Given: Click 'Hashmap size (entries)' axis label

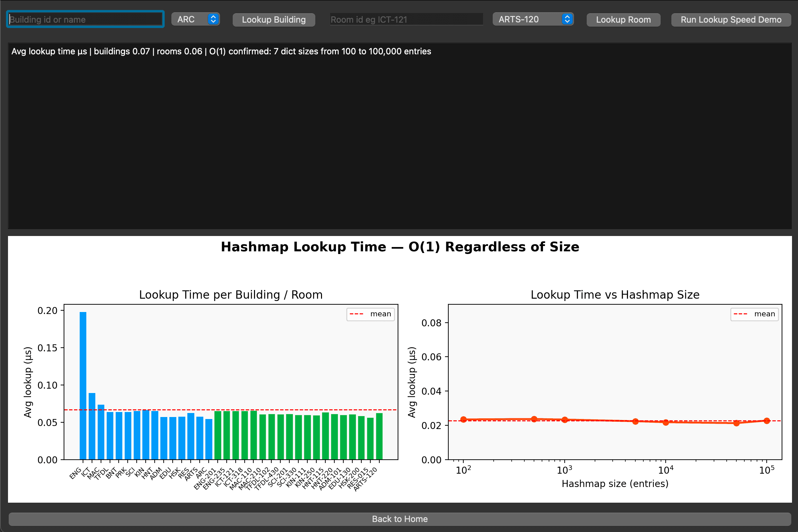Looking at the screenshot, I should (615, 483).
